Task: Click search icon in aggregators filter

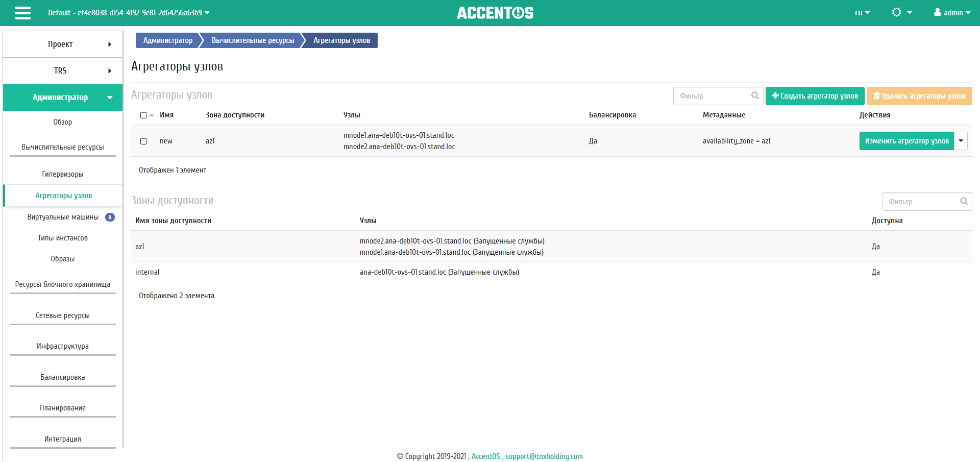Action: pyautogui.click(x=755, y=95)
